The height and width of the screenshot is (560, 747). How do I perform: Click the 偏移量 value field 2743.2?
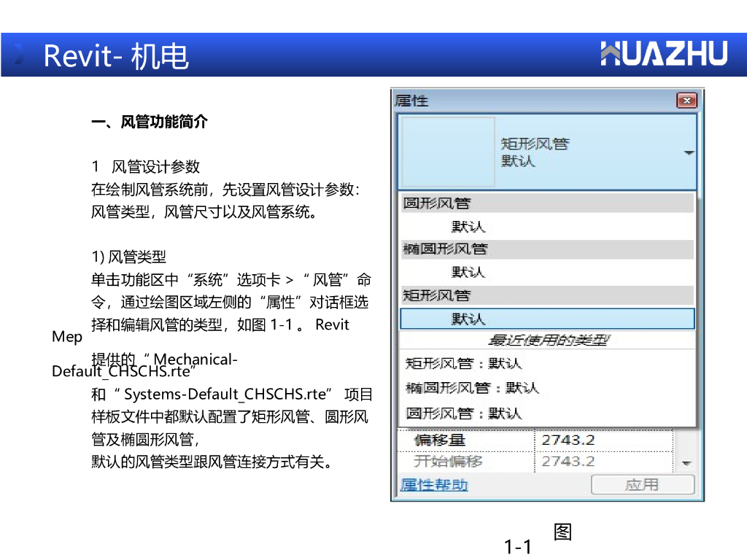pos(603,440)
